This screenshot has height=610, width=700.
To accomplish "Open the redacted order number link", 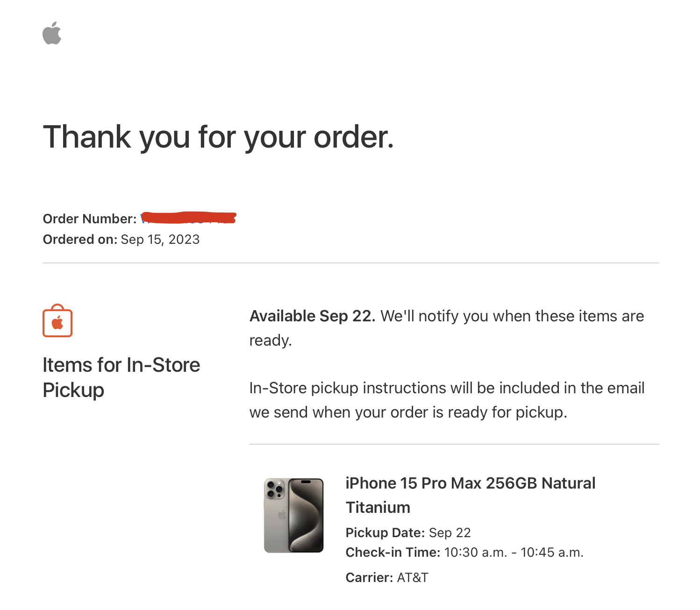I will click(x=188, y=218).
